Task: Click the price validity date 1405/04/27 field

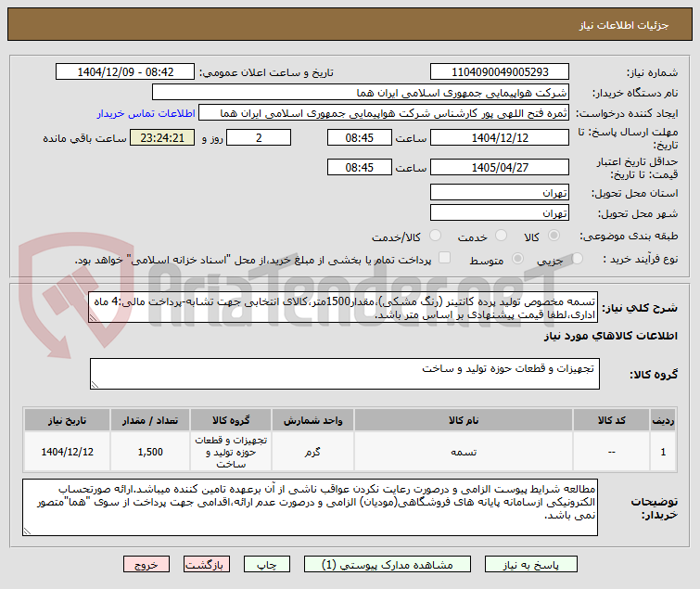Action: coord(500,168)
